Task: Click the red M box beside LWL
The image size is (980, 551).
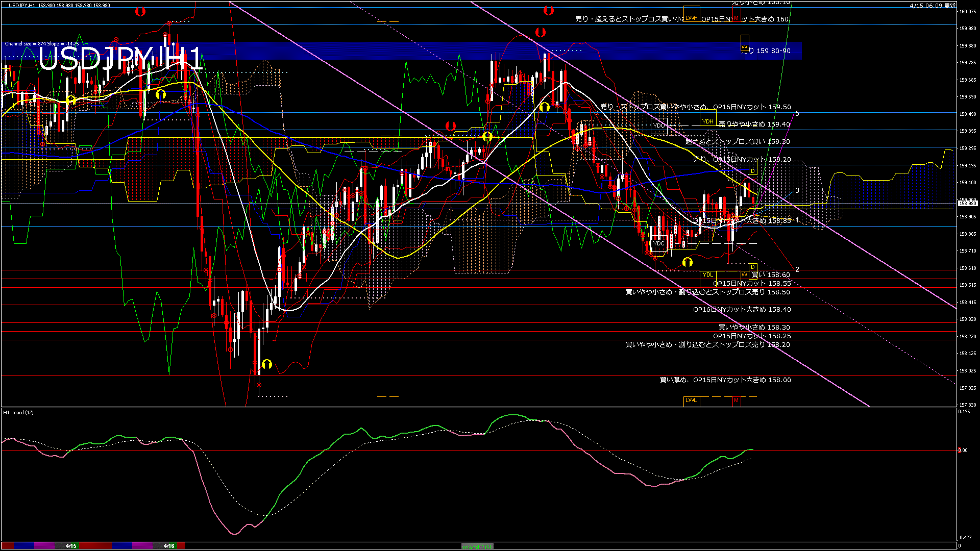Action: click(x=736, y=400)
